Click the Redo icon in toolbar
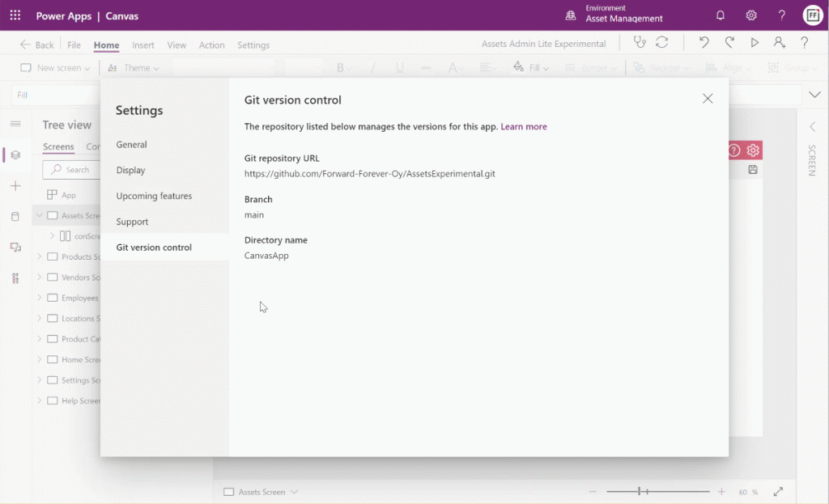Image resolution: width=829 pixels, height=504 pixels. click(x=729, y=42)
